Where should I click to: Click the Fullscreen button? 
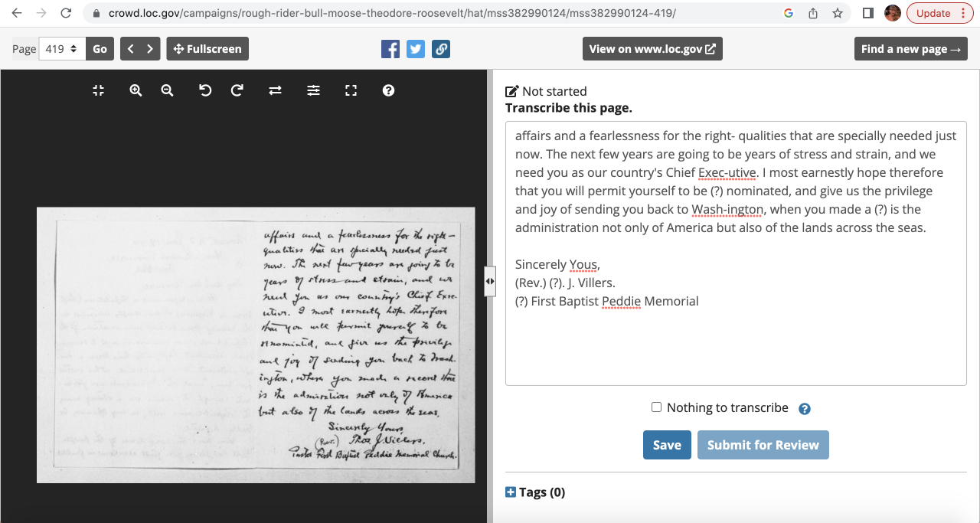pyautogui.click(x=207, y=49)
